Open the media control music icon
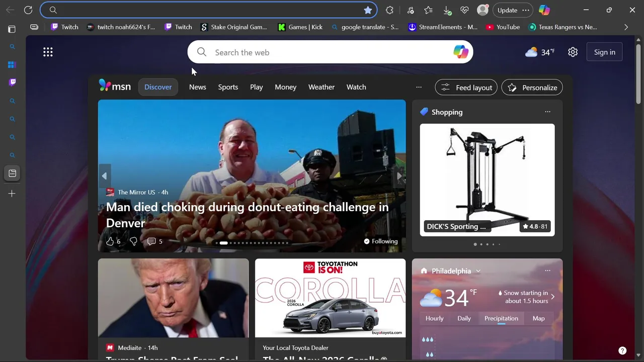Screen dimensions: 644x362 (411, 10)
